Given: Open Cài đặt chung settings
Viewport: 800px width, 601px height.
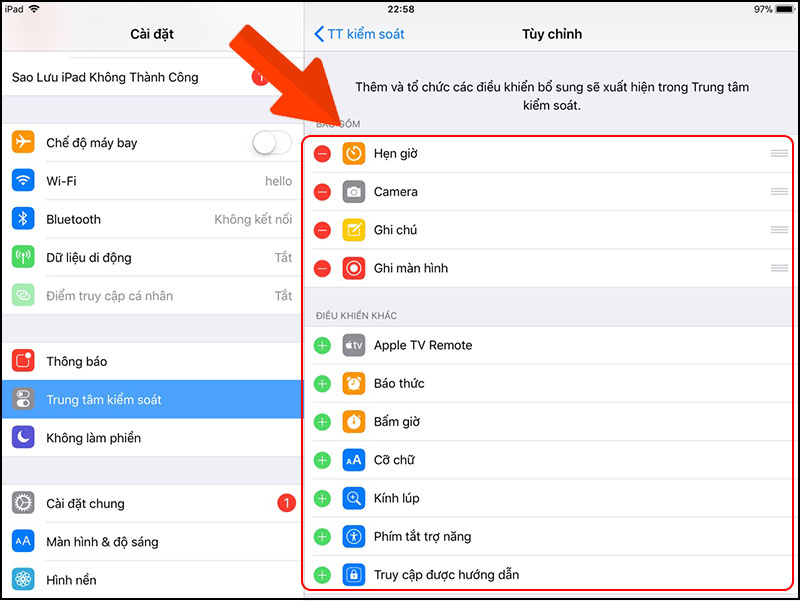Looking at the screenshot, I should pos(152,504).
